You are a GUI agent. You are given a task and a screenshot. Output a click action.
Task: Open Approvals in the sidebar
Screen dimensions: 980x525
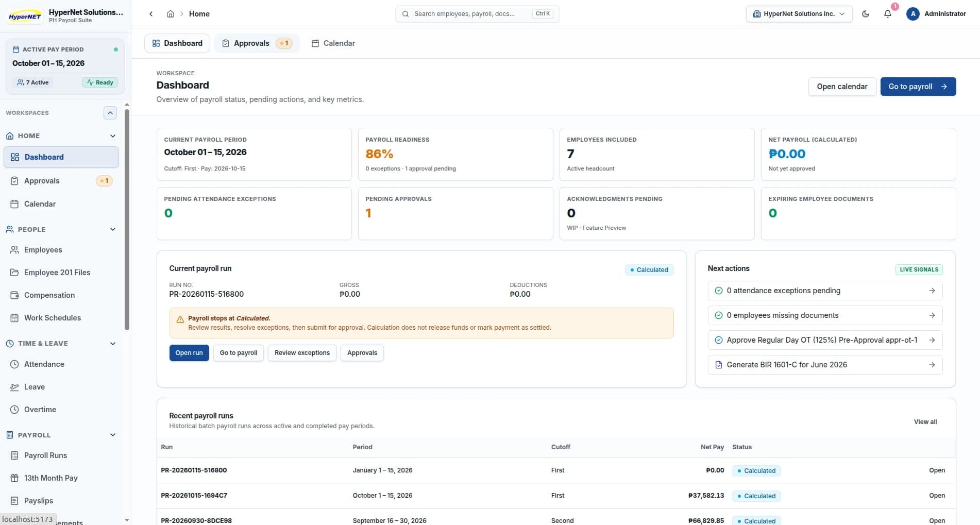(61, 181)
